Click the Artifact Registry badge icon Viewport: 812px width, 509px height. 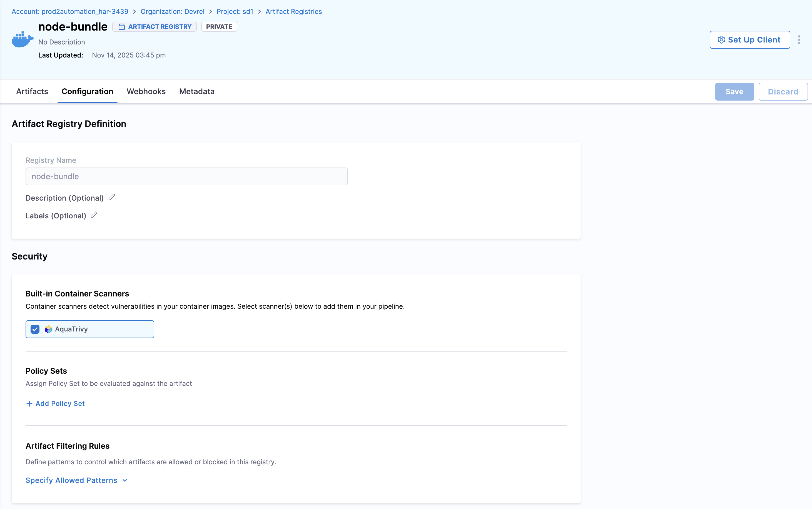point(121,27)
